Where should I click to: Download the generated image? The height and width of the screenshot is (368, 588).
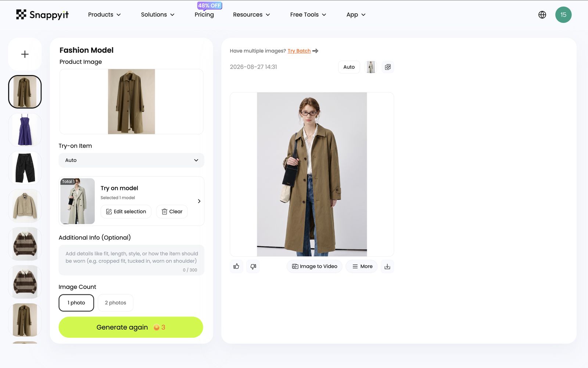tap(387, 266)
